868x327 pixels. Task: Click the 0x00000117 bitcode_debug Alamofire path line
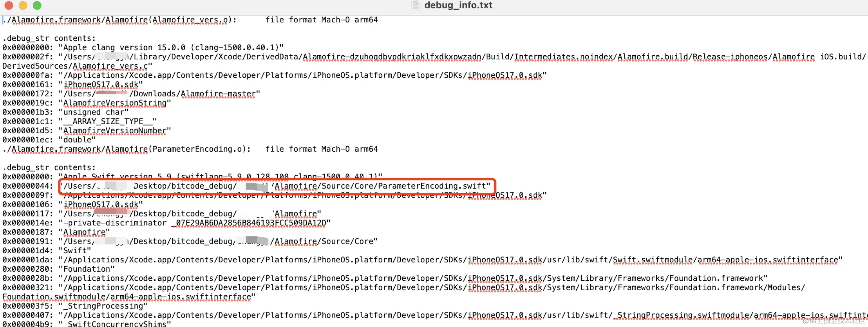point(162,214)
